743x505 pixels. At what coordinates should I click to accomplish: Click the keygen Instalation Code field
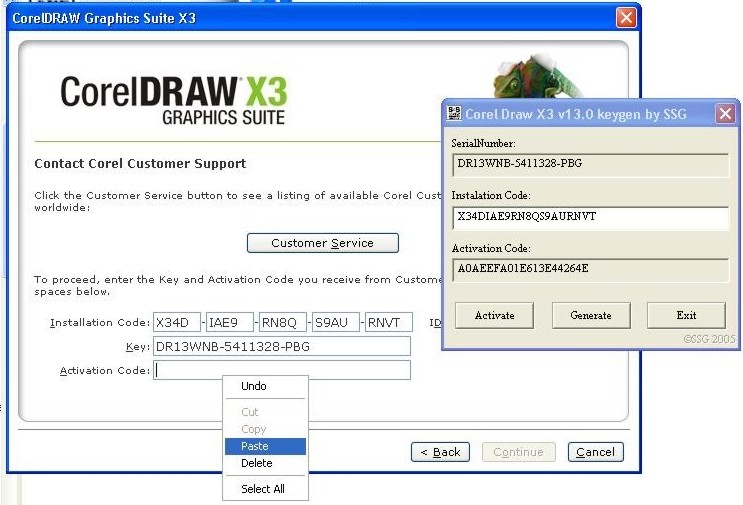point(591,217)
